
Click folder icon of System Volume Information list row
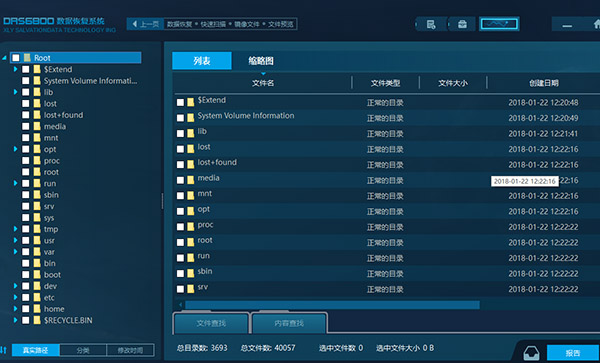point(190,118)
